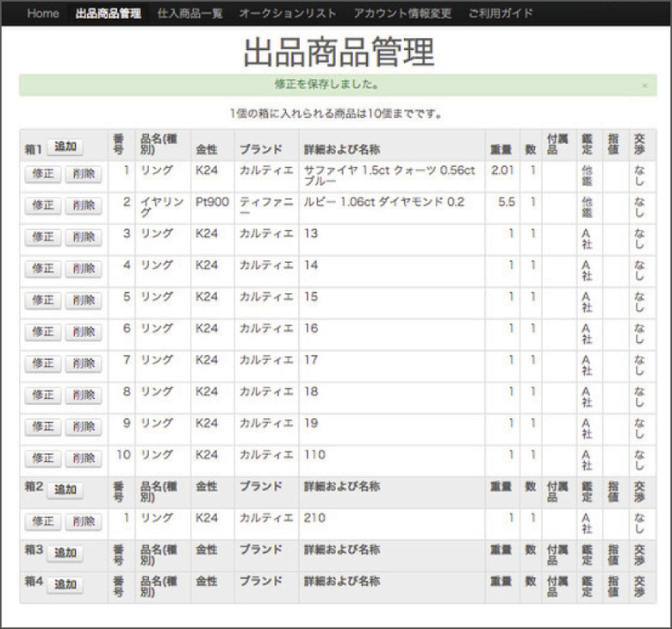Click the detail value 110
Image resolution: width=672 pixels, height=629 pixels.
coord(315,455)
